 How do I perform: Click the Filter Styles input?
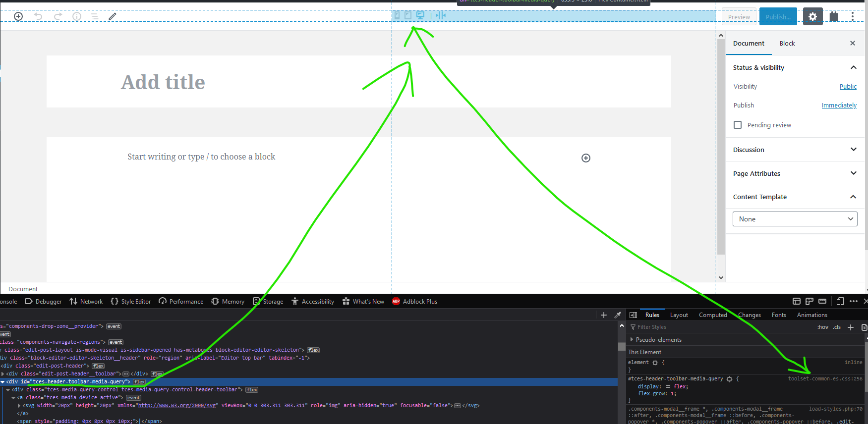tap(719, 327)
